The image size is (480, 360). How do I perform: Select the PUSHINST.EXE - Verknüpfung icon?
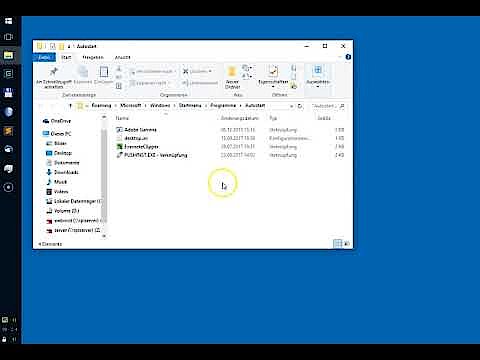tap(119, 155)
